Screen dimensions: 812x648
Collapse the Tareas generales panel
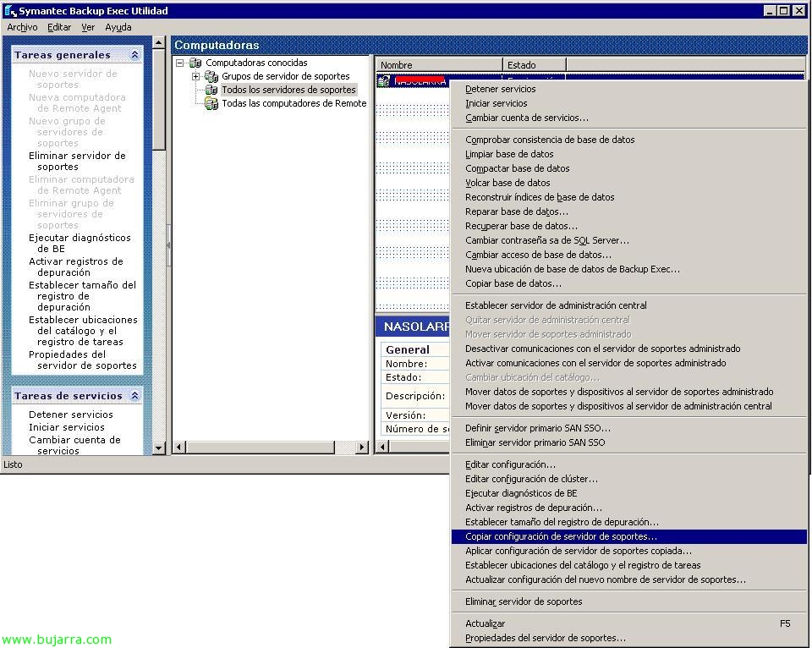point(134,54)
